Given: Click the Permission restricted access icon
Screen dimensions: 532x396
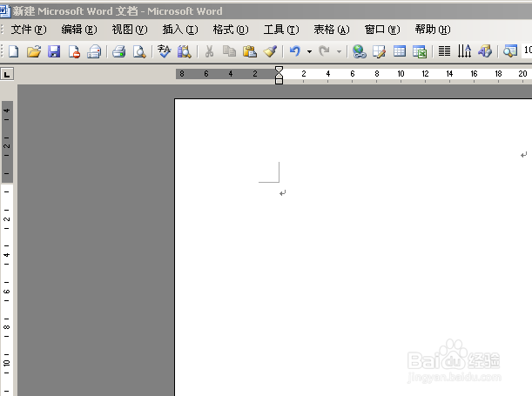Looking at the screenshot, I should [x=74, y=51].
